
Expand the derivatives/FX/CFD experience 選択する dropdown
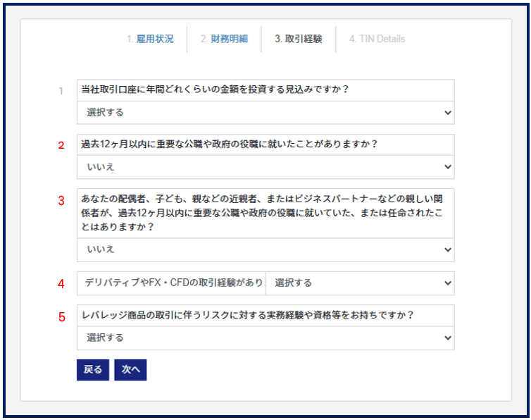tap(360, 283)
